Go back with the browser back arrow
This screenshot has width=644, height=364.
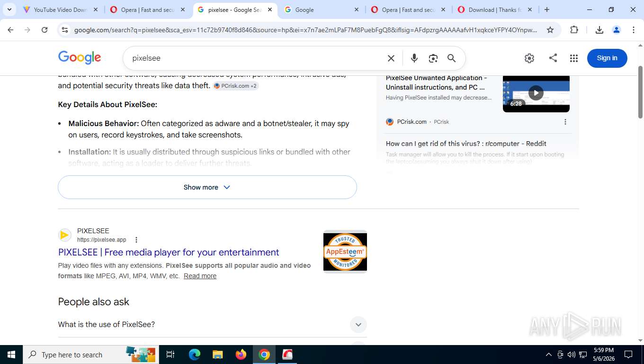tap(10, 30)
